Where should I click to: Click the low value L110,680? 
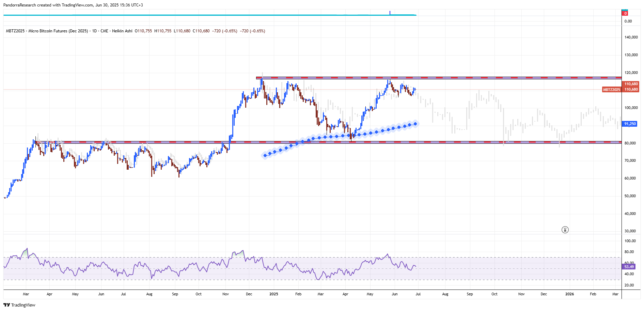click(x=182, y=31)
